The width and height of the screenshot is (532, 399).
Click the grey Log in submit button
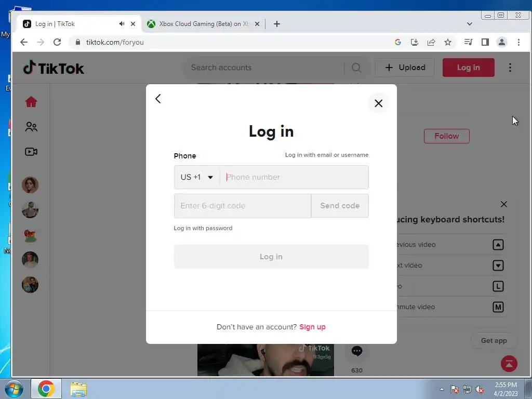click(271, 257)
